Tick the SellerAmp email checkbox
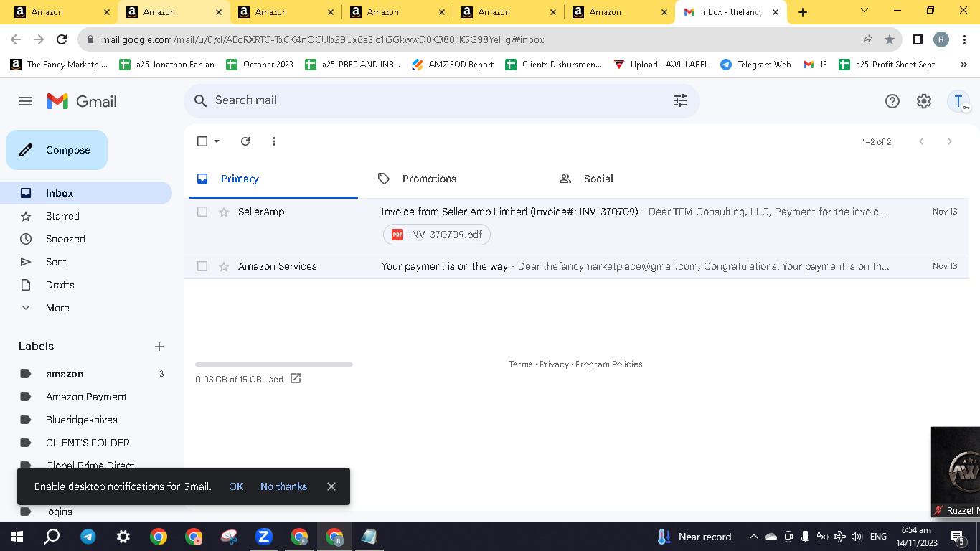This screenshot has height=551, width=980. click(202, 212)
